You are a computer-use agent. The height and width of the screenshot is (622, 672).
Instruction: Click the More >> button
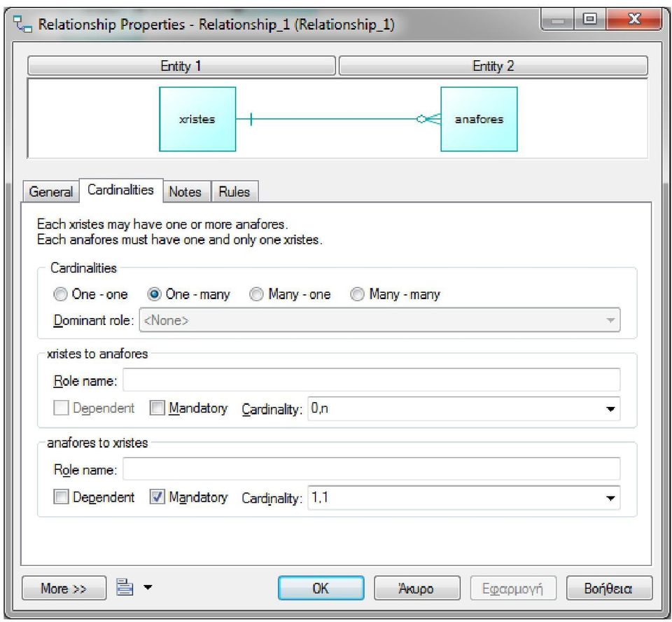(64, 588)
